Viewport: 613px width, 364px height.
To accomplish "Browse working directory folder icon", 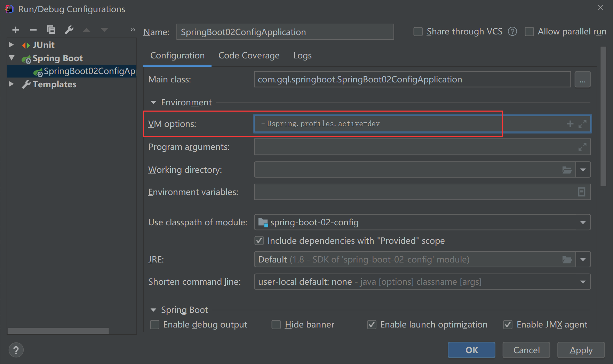I will coord(567,170).
